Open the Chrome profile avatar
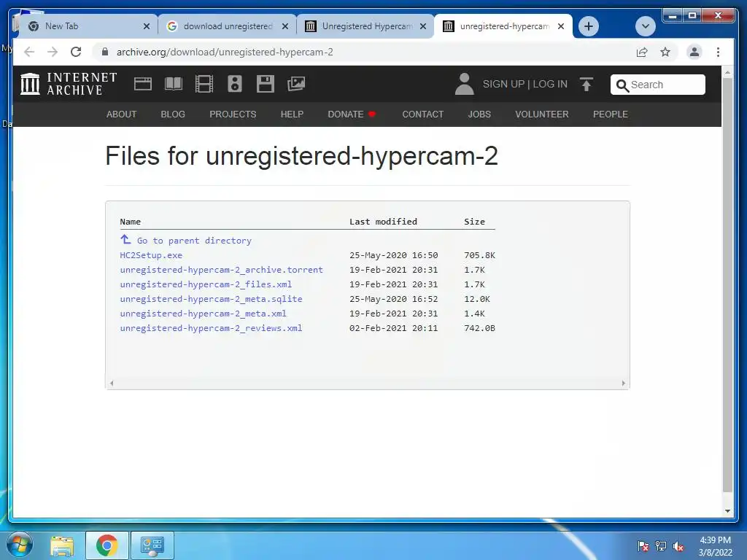 (x=694, y=52)
